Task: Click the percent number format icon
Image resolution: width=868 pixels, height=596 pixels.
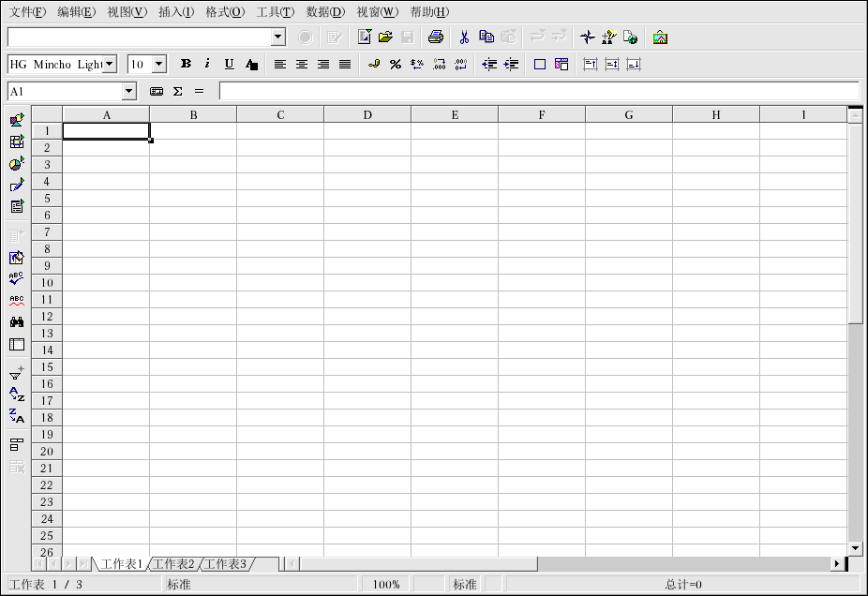Action: [396, 65]
